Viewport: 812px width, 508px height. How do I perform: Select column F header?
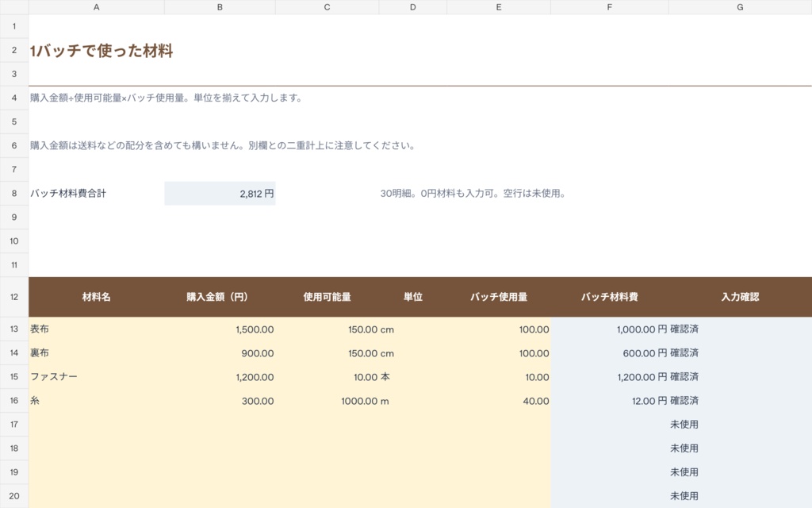click(610, 7)
